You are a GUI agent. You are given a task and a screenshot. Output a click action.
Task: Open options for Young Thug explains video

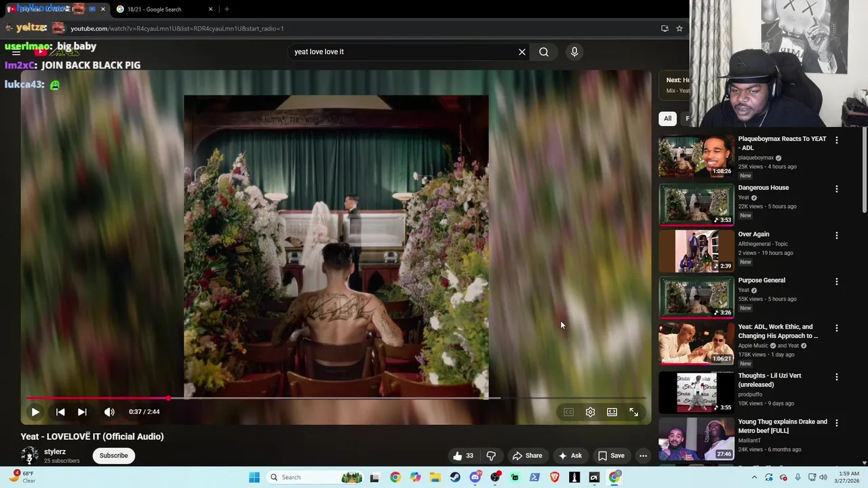(x=836, y=423)
